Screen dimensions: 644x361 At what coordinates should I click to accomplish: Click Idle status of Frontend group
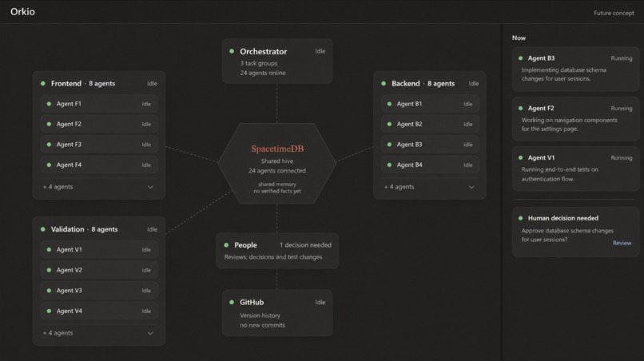tap(152, 83)
